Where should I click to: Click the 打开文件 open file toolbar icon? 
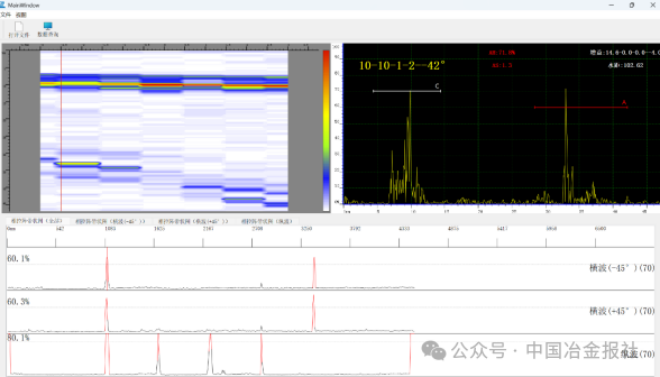pyautogui.click(x=19, y=29)
